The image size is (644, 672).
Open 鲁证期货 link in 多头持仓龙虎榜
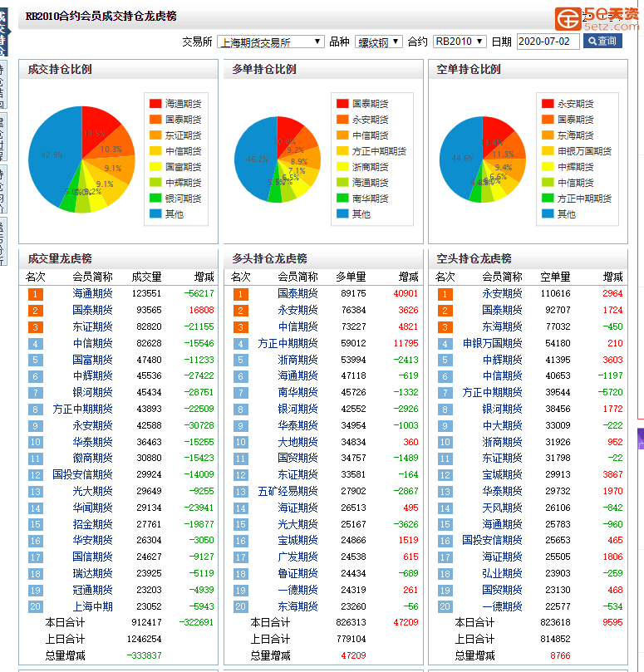(297, 574)
